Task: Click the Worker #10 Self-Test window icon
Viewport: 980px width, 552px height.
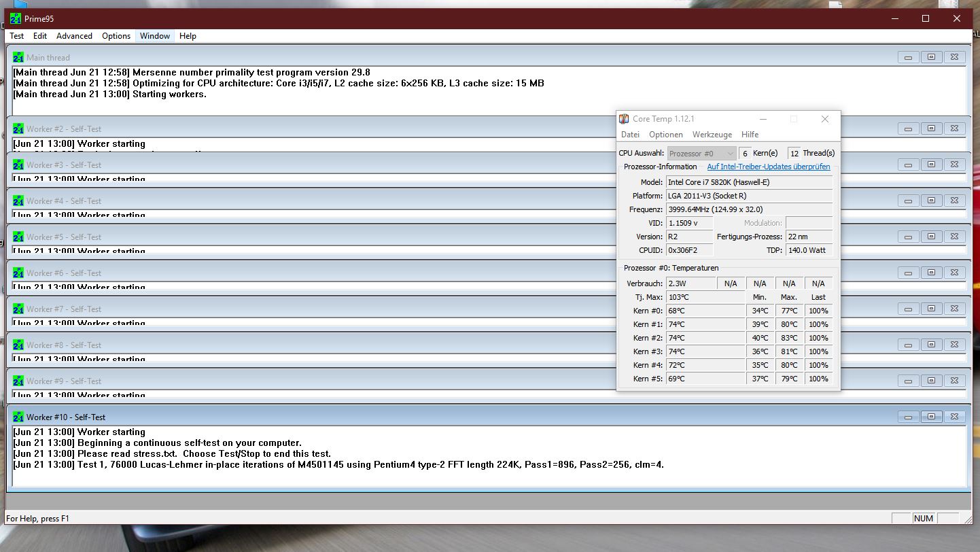Action: tap(18, 417)
